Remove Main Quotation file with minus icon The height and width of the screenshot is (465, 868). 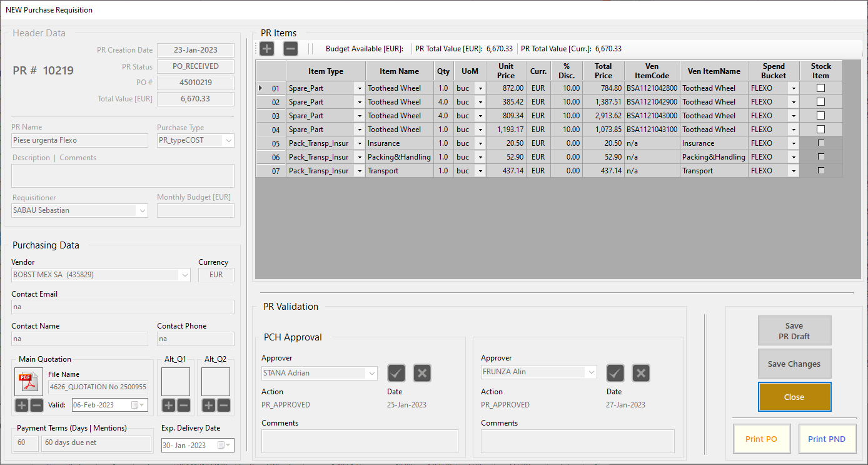coord(37,406)
